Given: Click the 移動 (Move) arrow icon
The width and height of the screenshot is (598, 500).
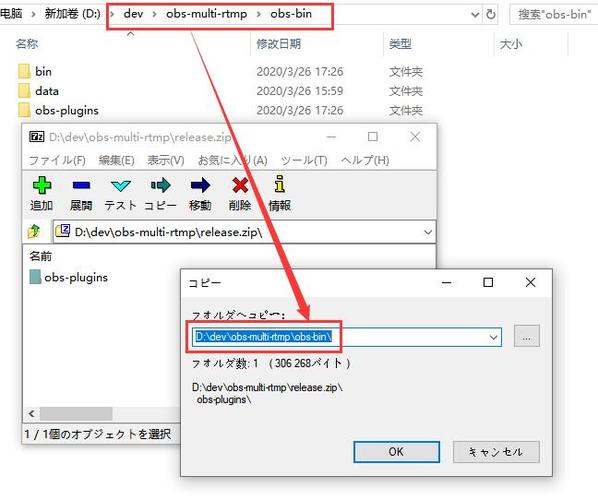Looking at the screenshot, I should (200, 185).
